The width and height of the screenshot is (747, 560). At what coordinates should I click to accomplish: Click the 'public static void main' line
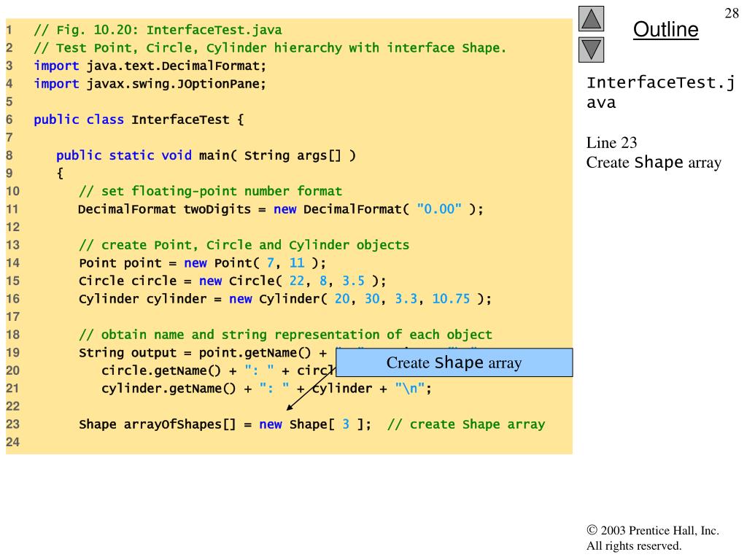pos(206,156)
